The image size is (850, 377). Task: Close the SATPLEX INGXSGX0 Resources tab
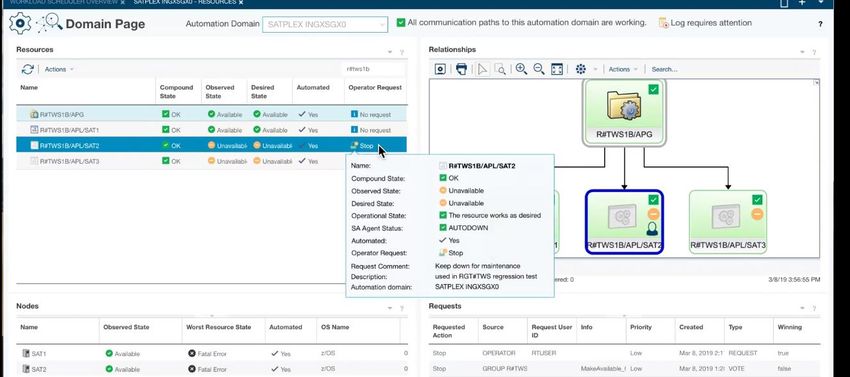coord(241,2)
